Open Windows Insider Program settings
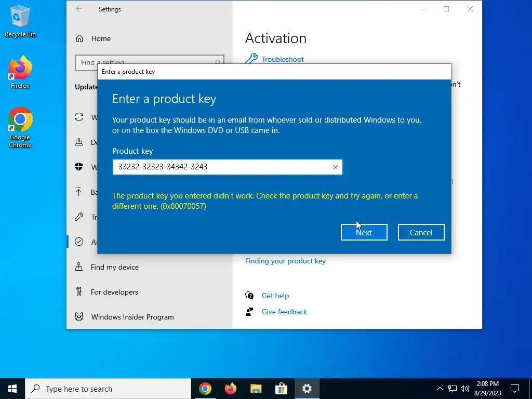The image size is (532, 399). pyautogui.click(x=132, y=317)
